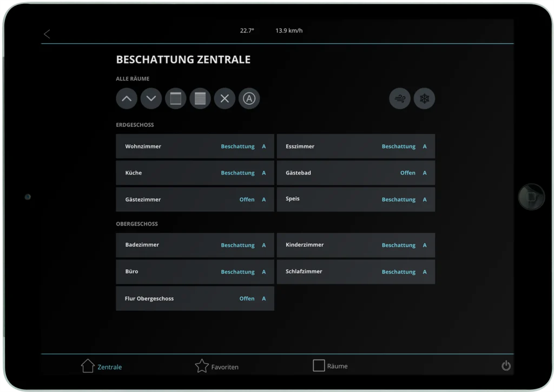Screen dimensions: 554x392
Task: Select the half-shading blind icon
Action: 175,98
